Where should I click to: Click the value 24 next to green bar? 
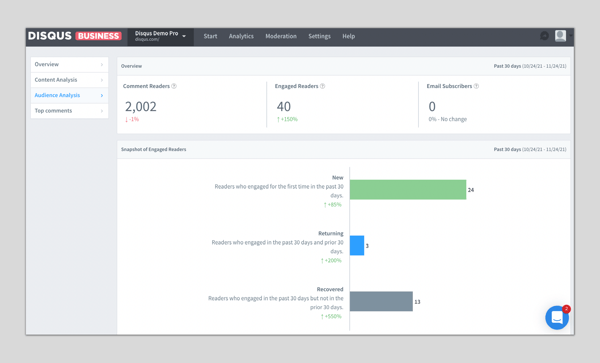tap(471, 190)
